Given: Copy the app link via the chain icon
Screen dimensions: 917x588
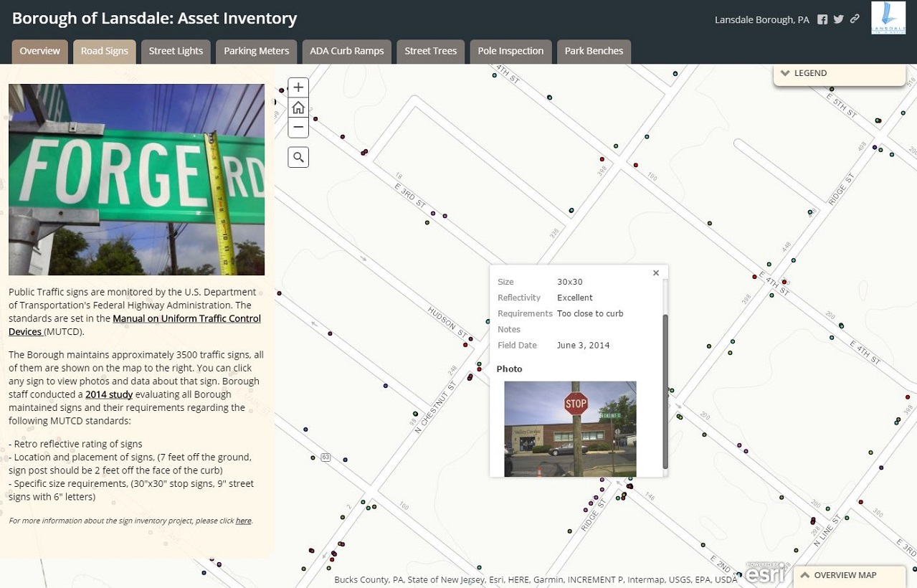Looking at the screenshot, I should pyautogui.click(x=854, y=19).
